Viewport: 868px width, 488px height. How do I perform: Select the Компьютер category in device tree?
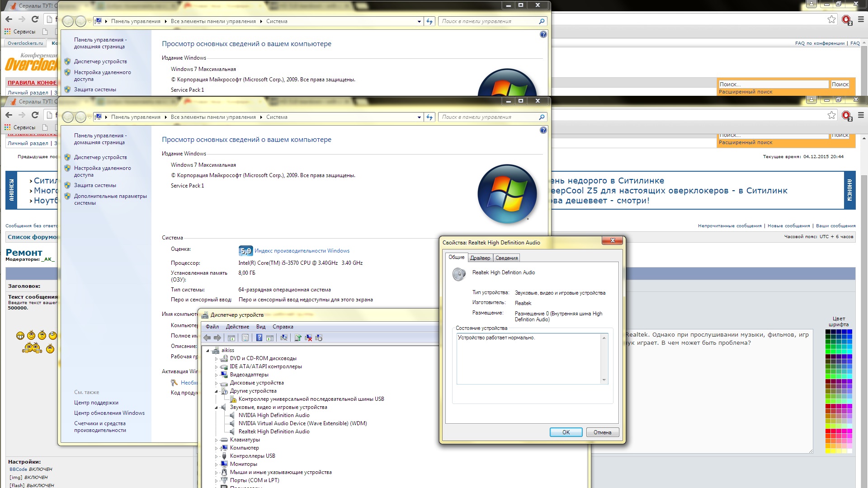[244, 448]
